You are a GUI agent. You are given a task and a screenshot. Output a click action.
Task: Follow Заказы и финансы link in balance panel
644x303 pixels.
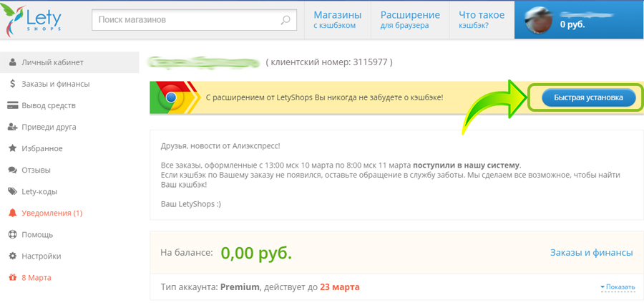pos(592,252)
